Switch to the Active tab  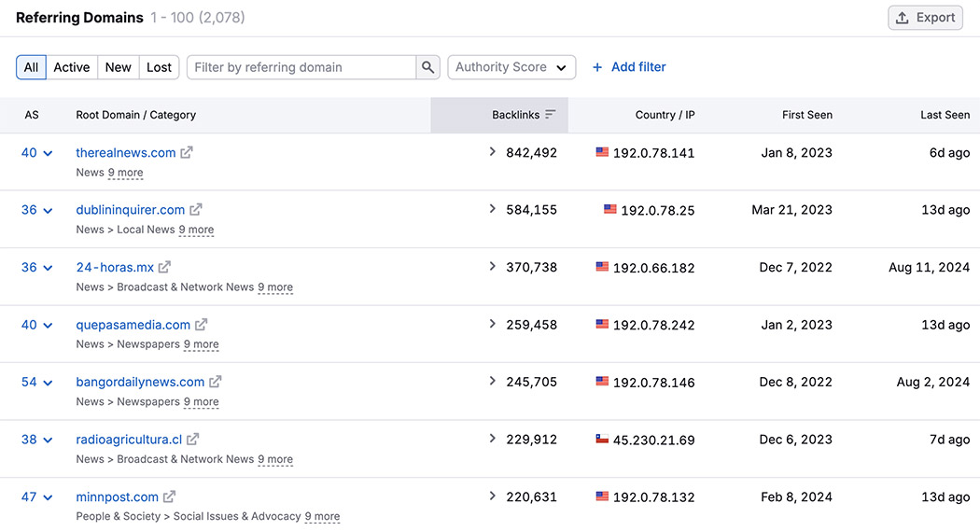pyautogui.click(x=72, y=67)
